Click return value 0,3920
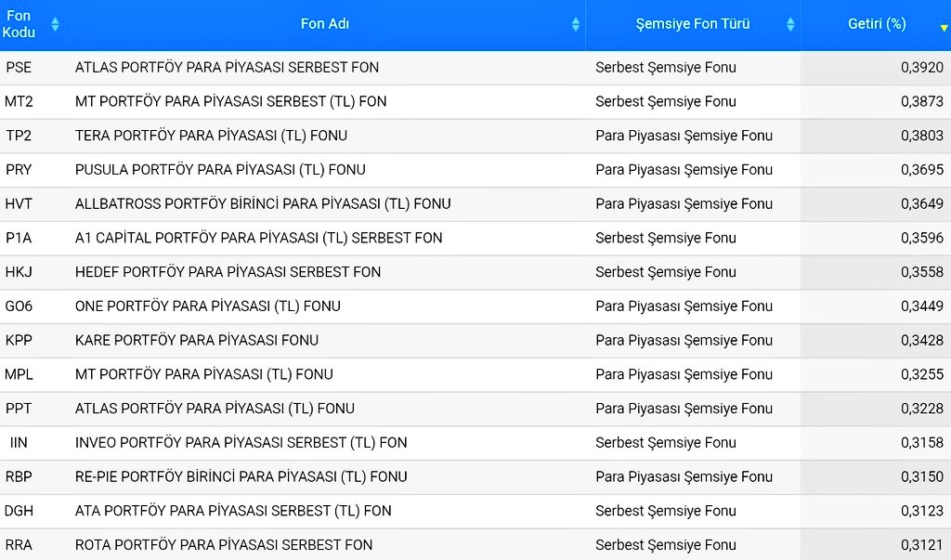Viewport: 951px width, 560px height. point(922,68)
